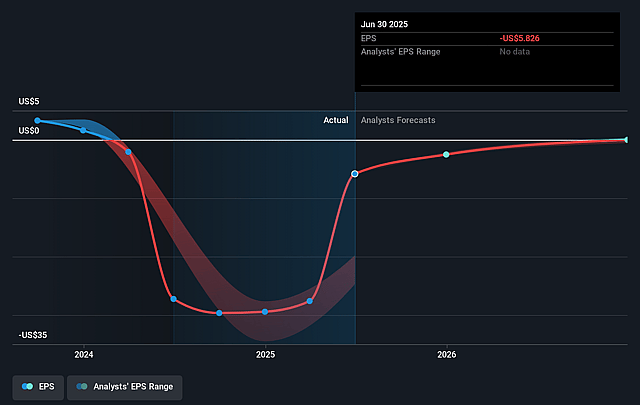
Task: Select the Jun 30 2025 EPS data point
Action: 355,174
